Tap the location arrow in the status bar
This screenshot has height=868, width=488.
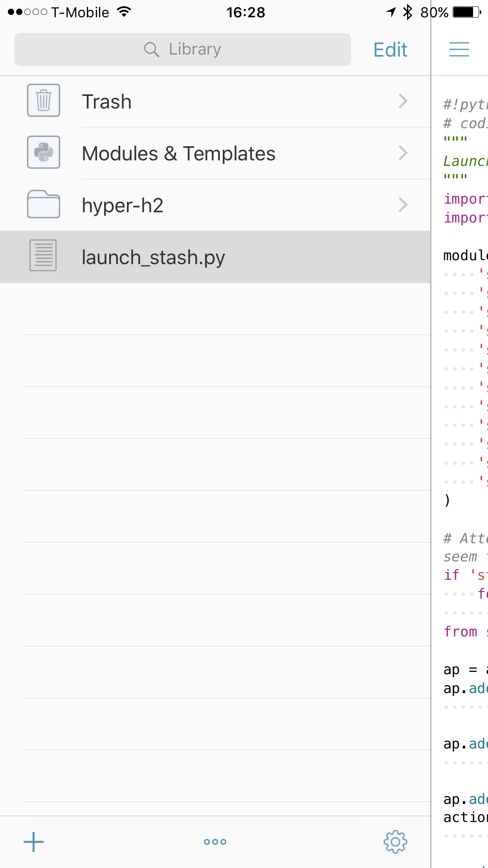pyautogui.click(x=391, y=12)
